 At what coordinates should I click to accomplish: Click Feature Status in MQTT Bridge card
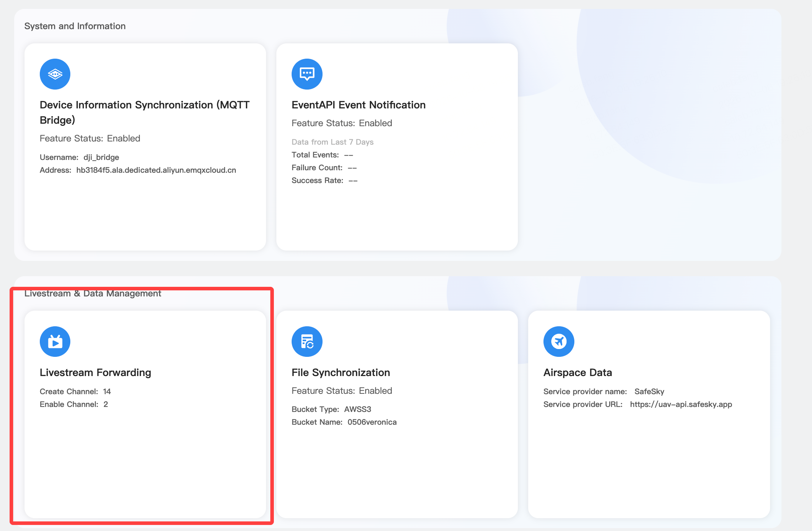click(90, 138)
